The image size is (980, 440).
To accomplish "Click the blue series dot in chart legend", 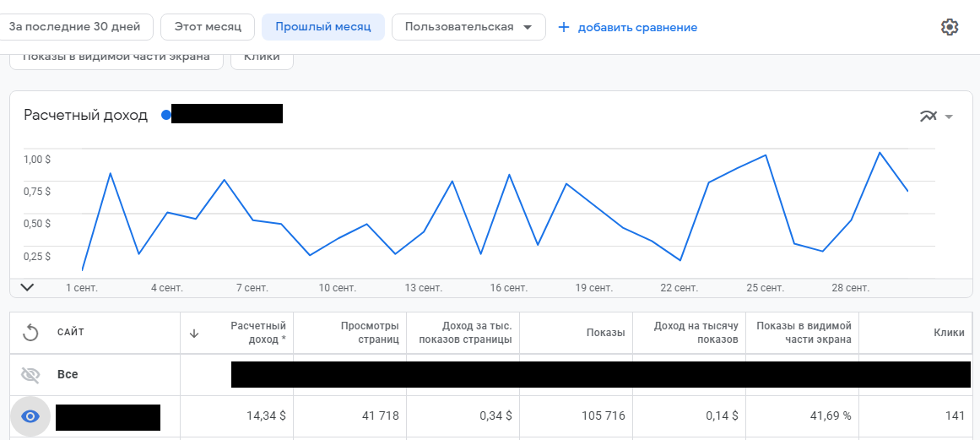I will pyautogui.click(x=165, y=115).
